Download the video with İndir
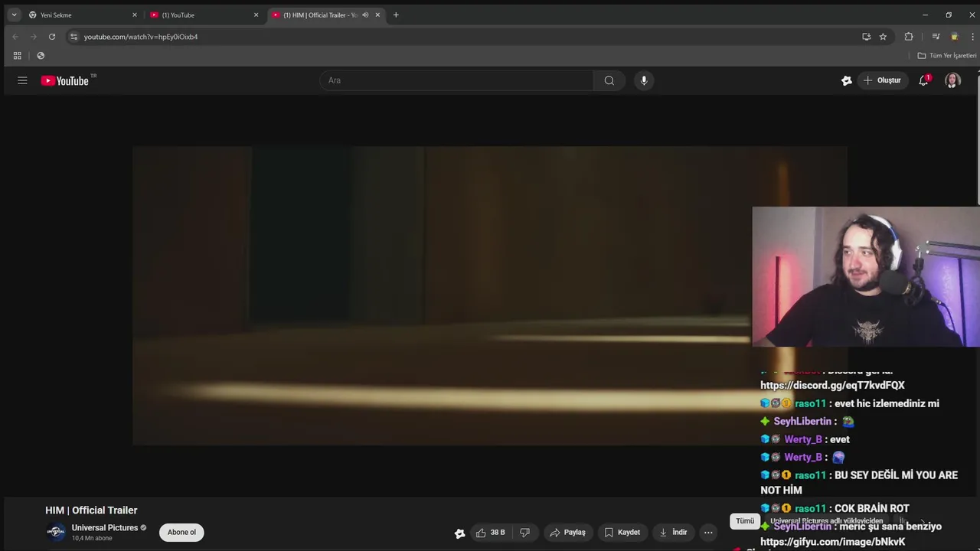 tap(673, 533)
